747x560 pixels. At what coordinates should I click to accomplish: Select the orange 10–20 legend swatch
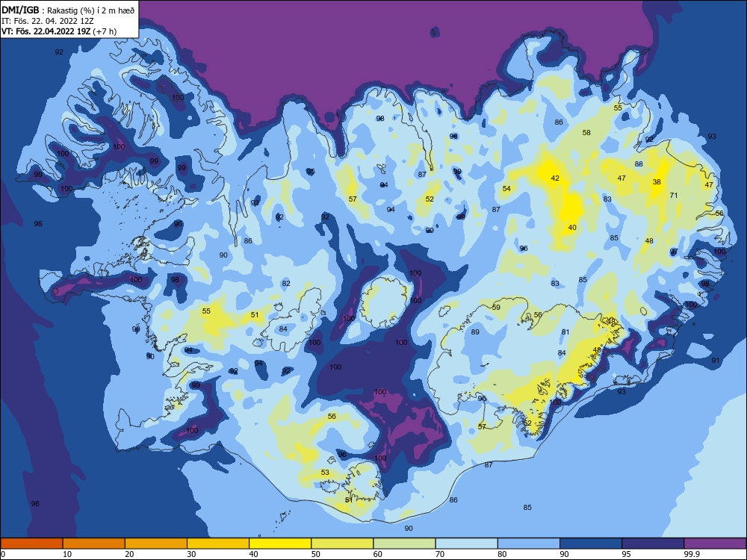[x=94, y=544]
